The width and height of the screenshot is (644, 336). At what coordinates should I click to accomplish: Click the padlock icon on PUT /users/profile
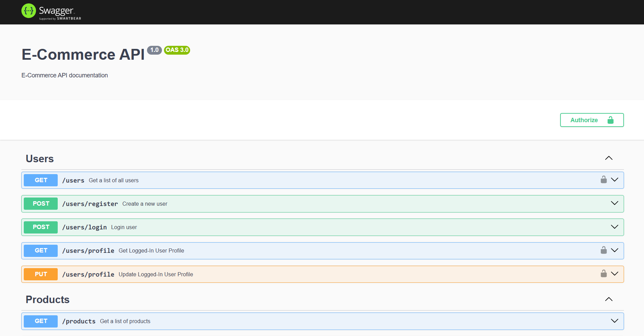pyautogui.click(x=604, y=274)
